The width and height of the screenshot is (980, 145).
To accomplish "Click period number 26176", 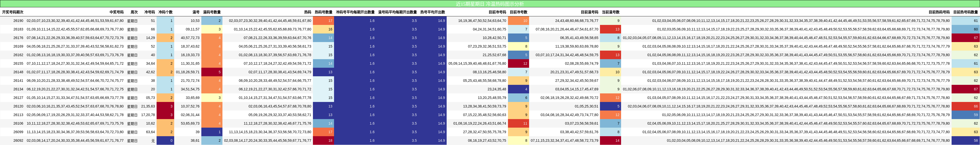I will point(18,38).
